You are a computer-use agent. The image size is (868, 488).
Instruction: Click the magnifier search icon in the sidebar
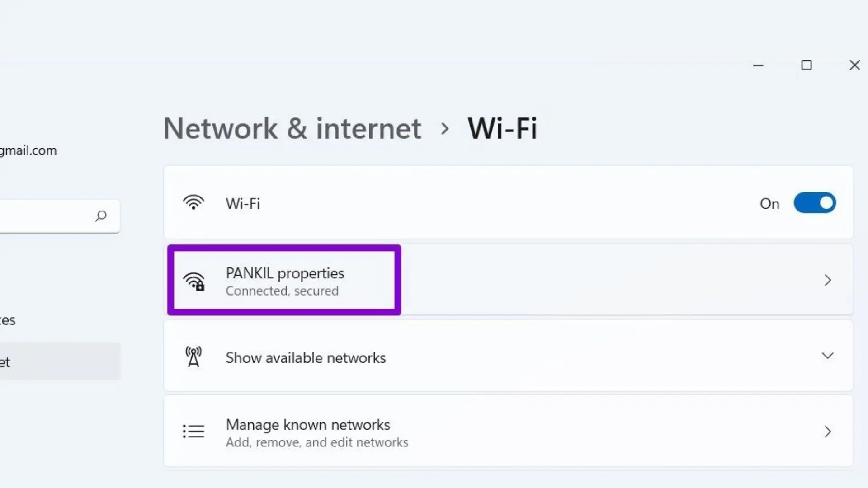[101, 216]
